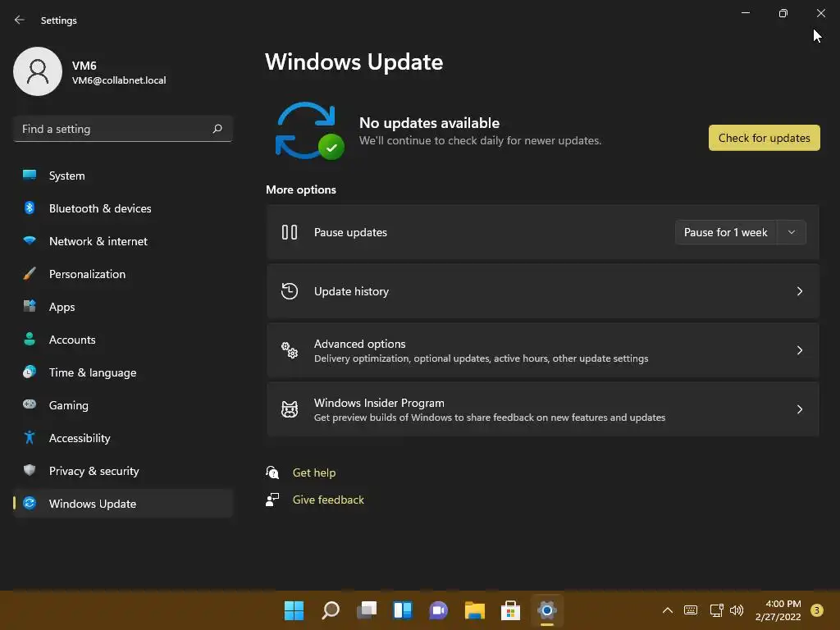Click the Apps icon in the sidebar
Screen dimensions: 840x630
pos(30,306)
